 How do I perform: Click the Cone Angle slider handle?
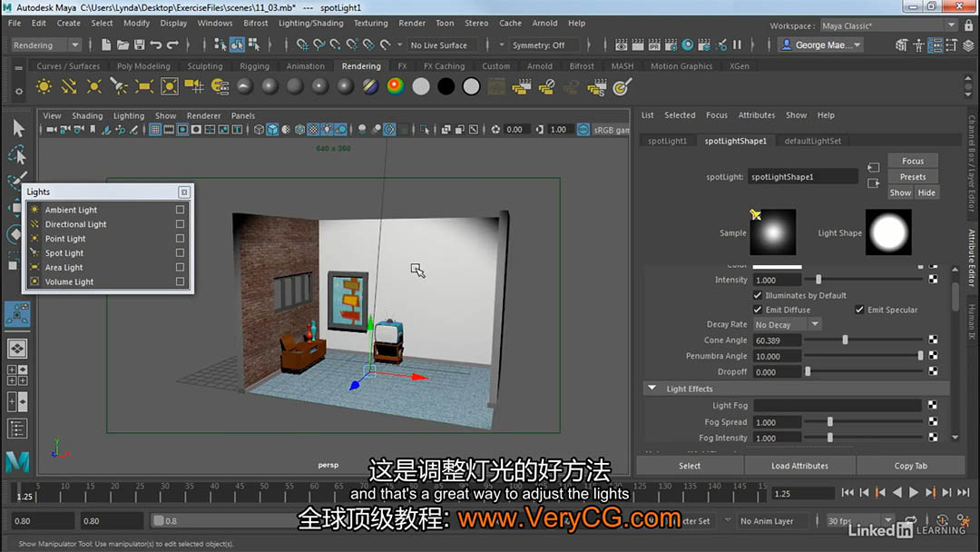click(845, 340)
